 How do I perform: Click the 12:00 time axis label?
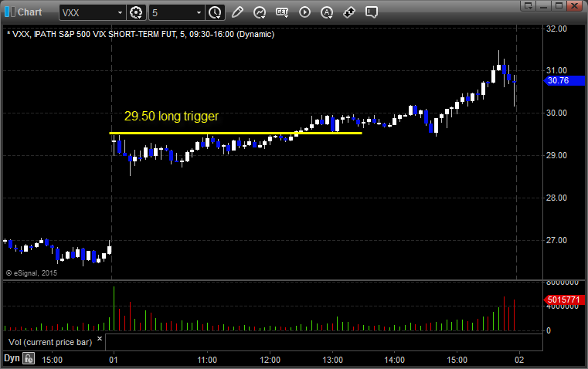270,360
